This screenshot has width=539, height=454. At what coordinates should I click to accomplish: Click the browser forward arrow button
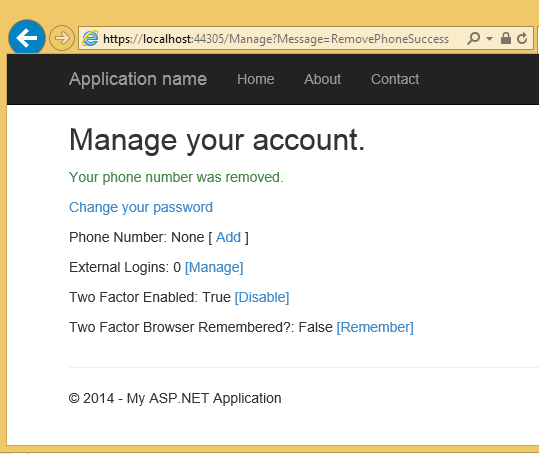(62, 38)
